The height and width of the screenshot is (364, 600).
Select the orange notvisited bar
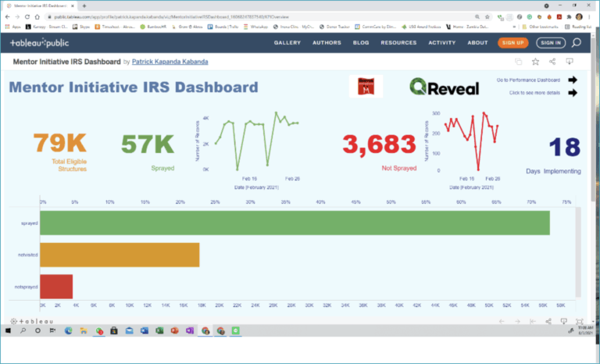[x=120, y=255]
